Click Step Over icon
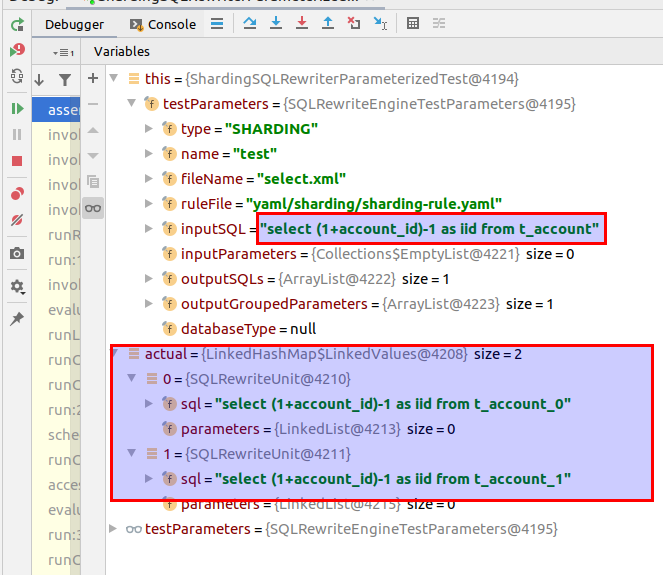 pyautogui.click(x=250, y=23)
